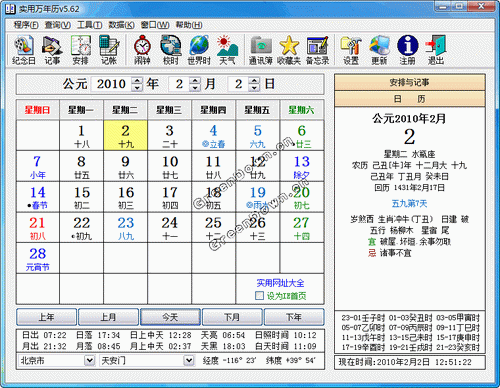Screen dimensions: 500x388
Task: Open the 安排 schedule tool
Action: [x=81, y=50]
